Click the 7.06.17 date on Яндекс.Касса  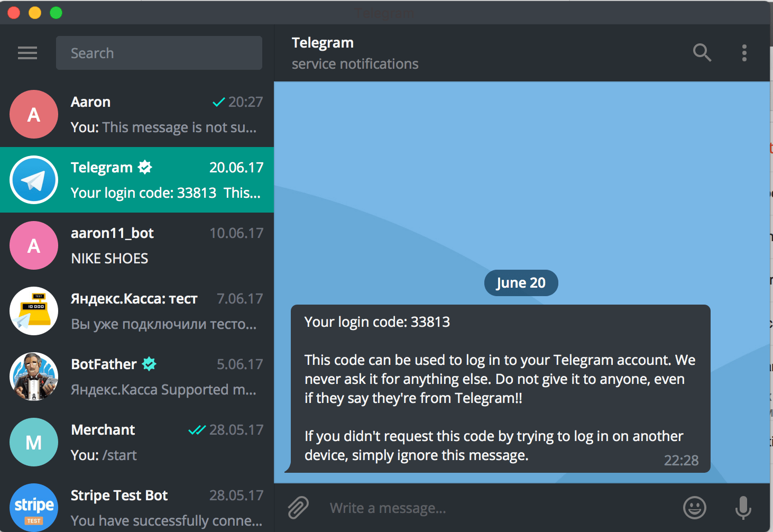click(240, 299)
